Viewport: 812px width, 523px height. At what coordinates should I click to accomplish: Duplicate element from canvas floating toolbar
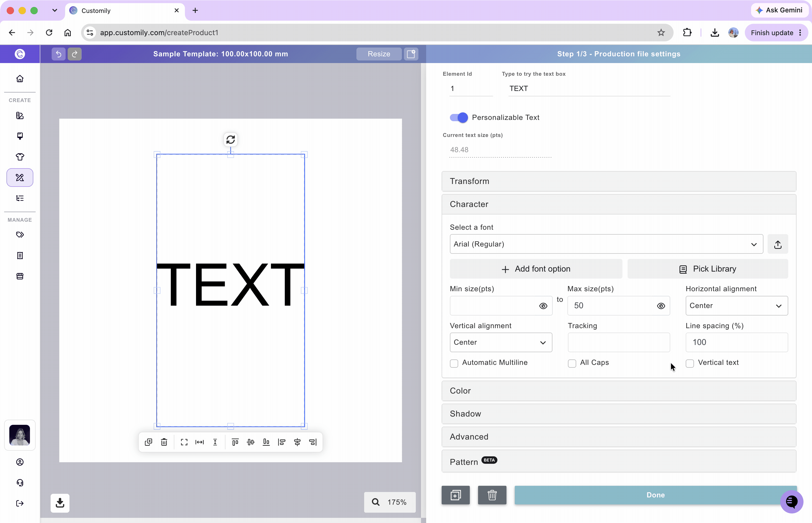148,442
